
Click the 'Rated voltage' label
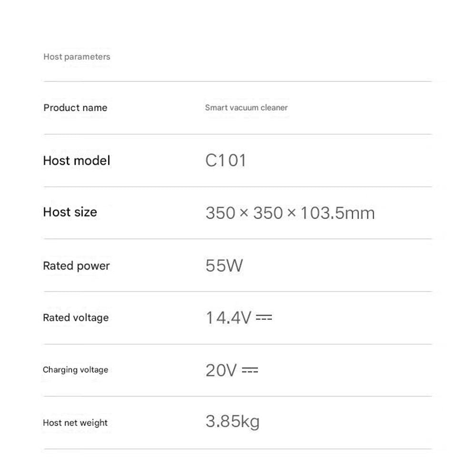76,317
